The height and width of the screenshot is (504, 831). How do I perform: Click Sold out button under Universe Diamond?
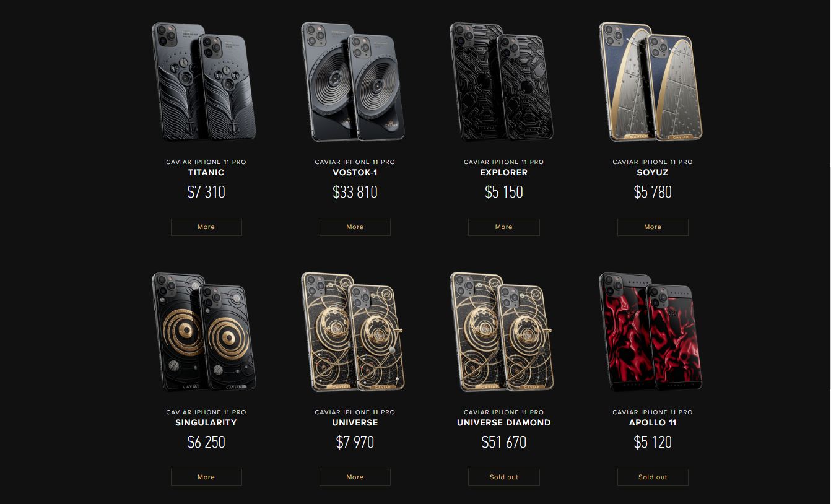tap(504, 477)
